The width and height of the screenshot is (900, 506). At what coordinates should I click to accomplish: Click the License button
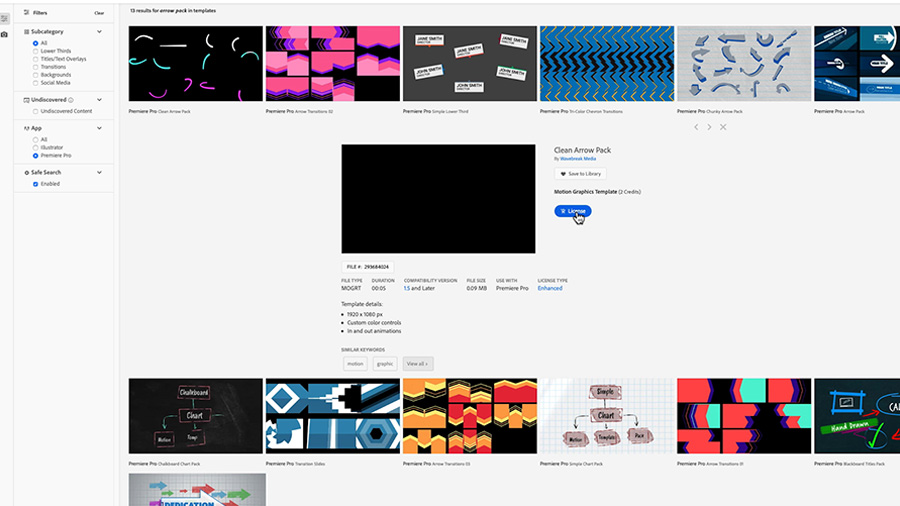click(x=573, y=211)
